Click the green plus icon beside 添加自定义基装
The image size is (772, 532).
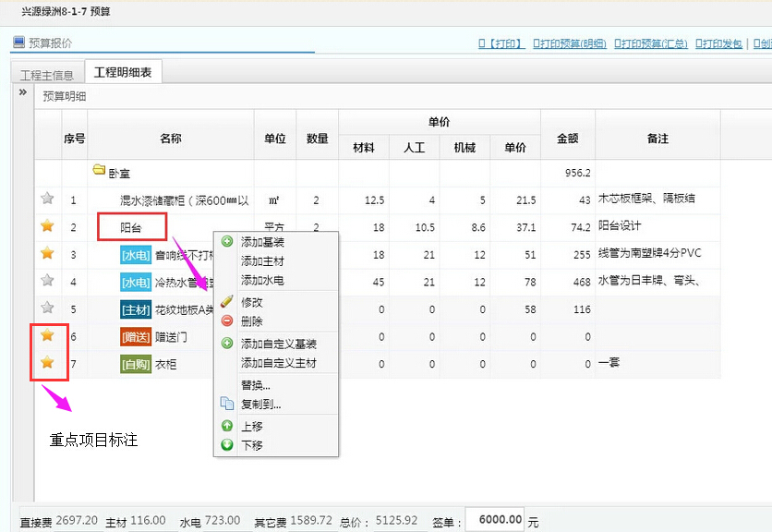point(227,344)
